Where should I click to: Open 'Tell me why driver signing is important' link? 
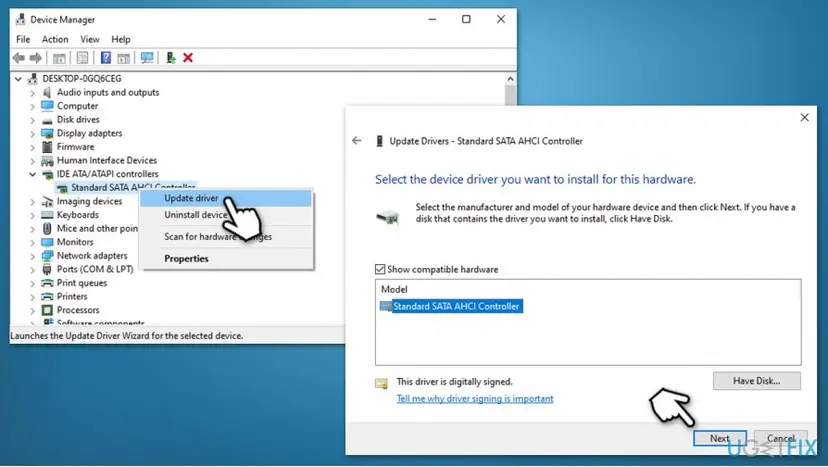coord(475,399)
